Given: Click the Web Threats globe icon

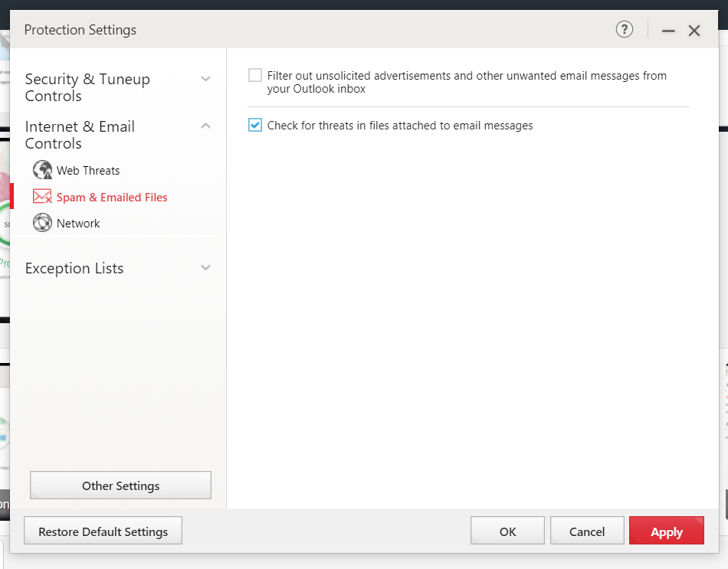Looking at the screenshot, I should [42, 170].
